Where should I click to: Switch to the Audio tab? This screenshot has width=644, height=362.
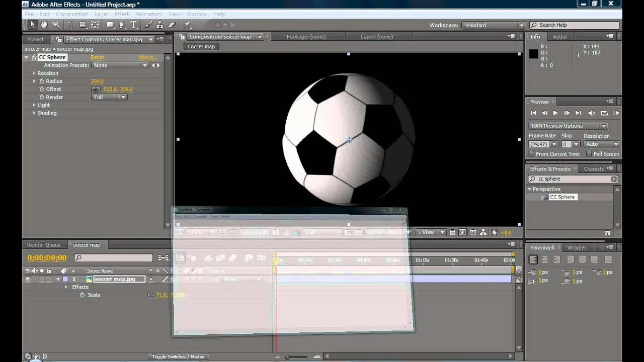[x=559, y=37]
